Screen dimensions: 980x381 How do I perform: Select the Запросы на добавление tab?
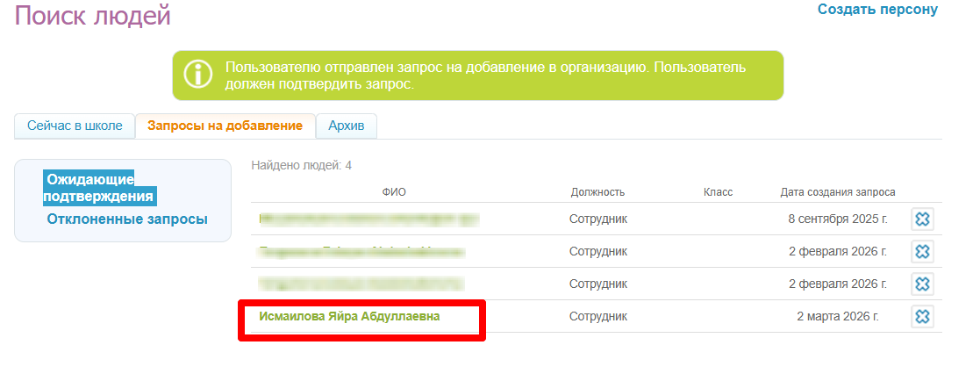point(225,126)
